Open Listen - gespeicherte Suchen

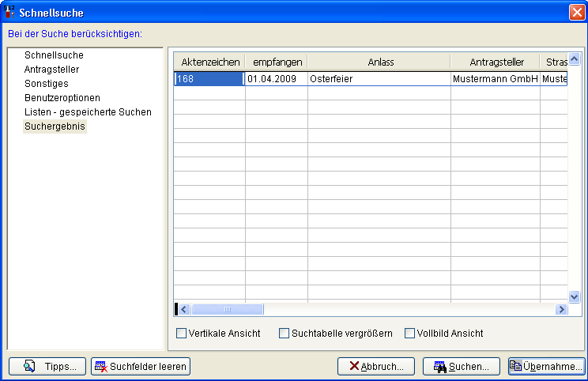(88, 112)
